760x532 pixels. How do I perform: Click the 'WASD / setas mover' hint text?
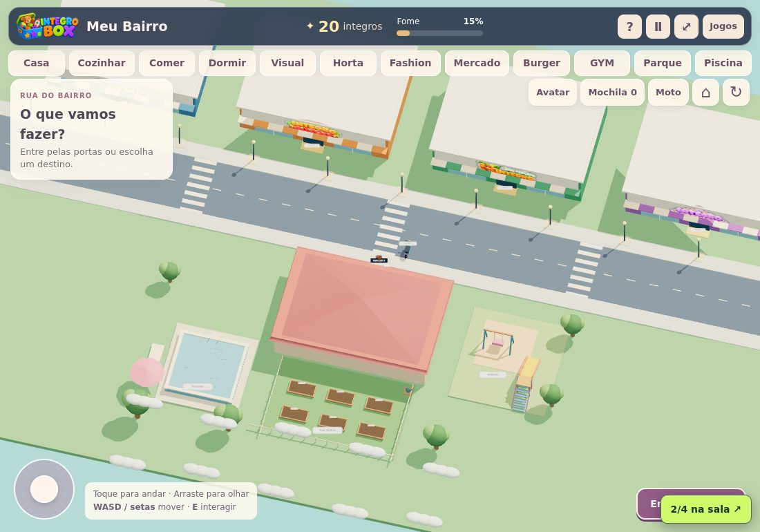139,507
